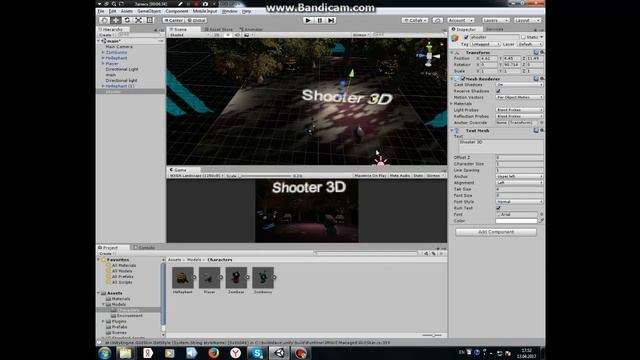Expand the Player hierarchy item
The image size is (640, 360).
(x=103, y=64)
